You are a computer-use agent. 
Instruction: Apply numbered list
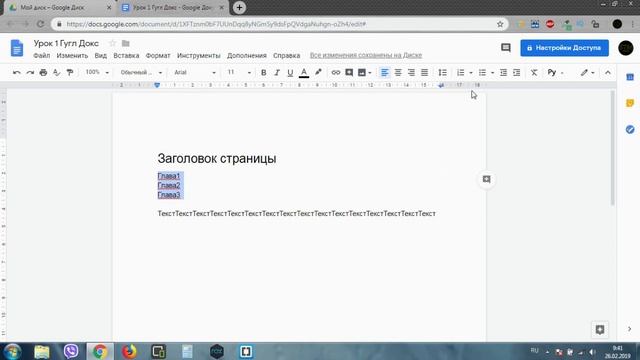coord(460,73)
